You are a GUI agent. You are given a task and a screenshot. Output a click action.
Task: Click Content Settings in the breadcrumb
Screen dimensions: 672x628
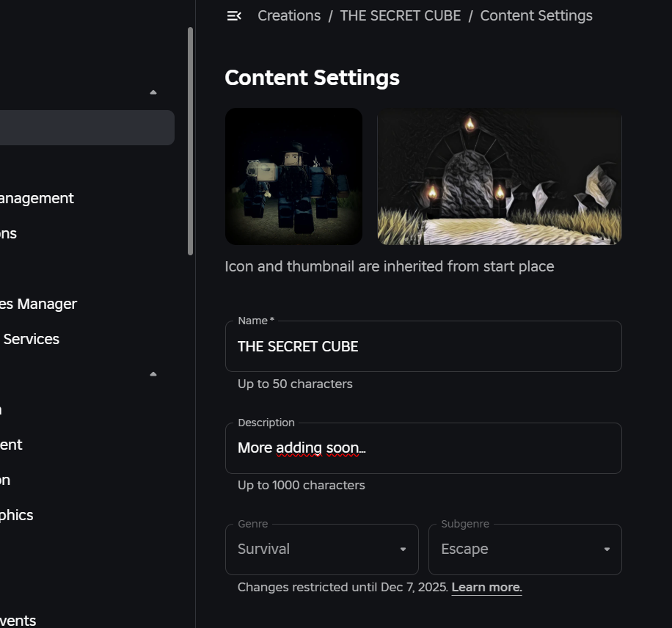click(x=536, y=16)
